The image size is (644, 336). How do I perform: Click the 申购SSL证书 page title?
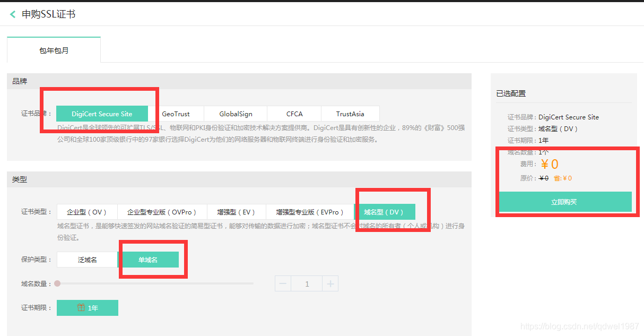coord(49,14)
